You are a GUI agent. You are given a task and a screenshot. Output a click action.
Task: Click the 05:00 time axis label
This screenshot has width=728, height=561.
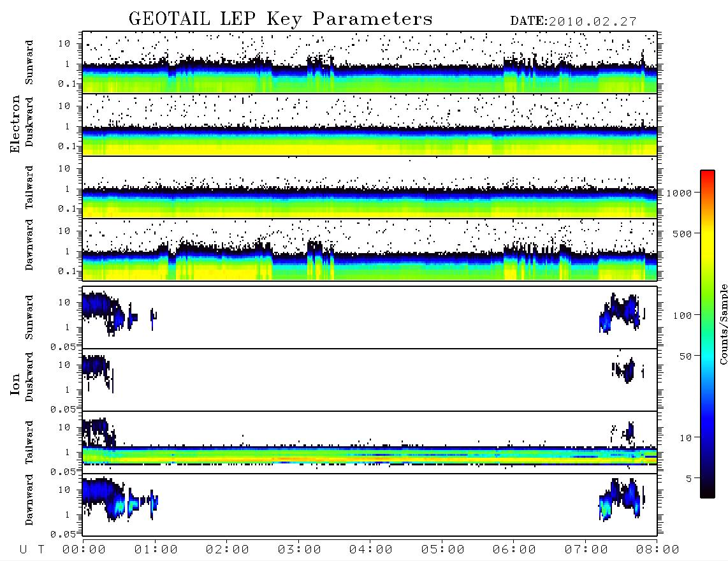pos(443,550)
